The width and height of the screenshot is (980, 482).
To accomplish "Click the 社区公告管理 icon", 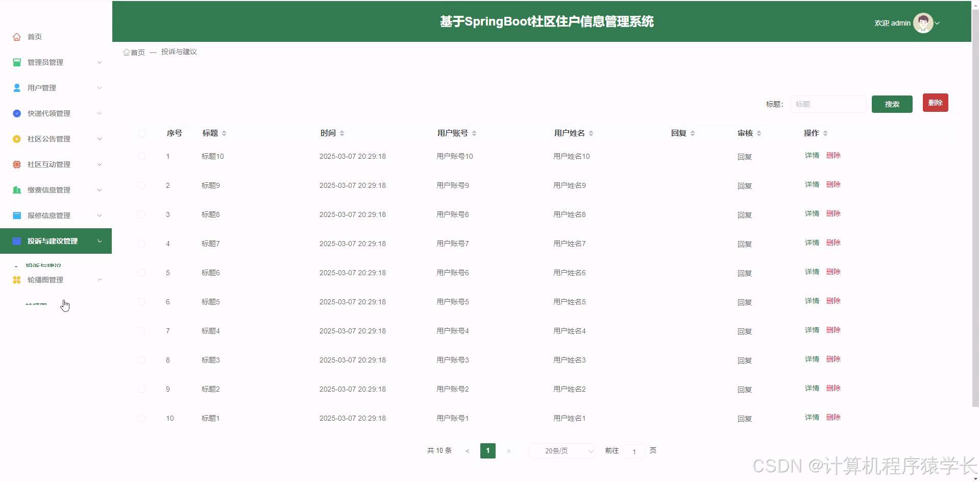I will (x=17, y=138).
